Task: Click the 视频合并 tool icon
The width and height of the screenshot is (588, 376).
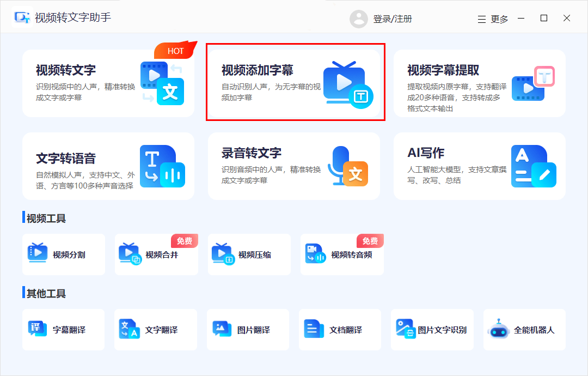Action: click(130, 254)
